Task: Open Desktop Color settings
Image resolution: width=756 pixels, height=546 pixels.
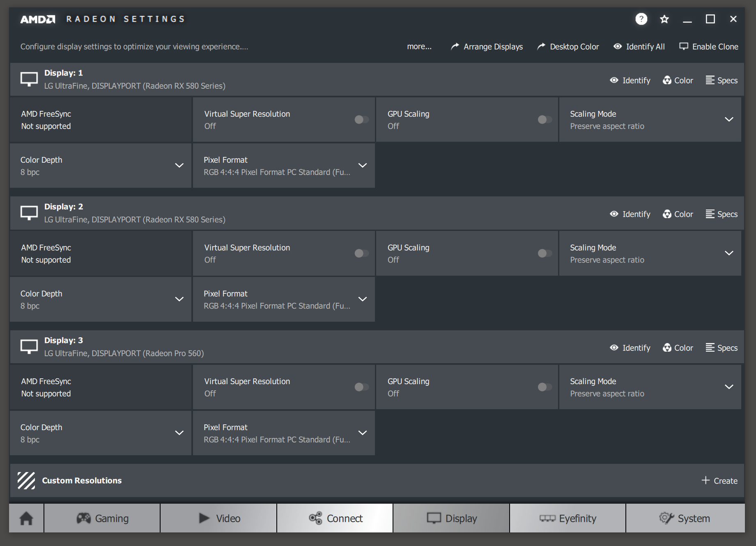Action: [x=568, y=46]
